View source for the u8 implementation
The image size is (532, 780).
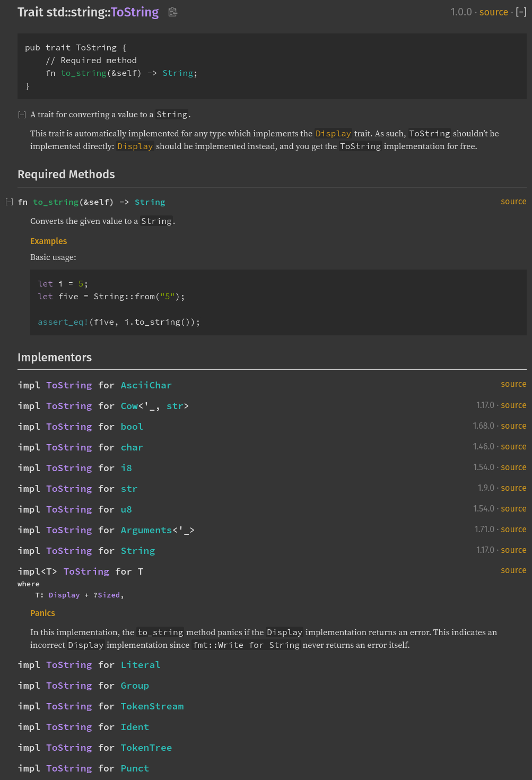pos(513,509)
